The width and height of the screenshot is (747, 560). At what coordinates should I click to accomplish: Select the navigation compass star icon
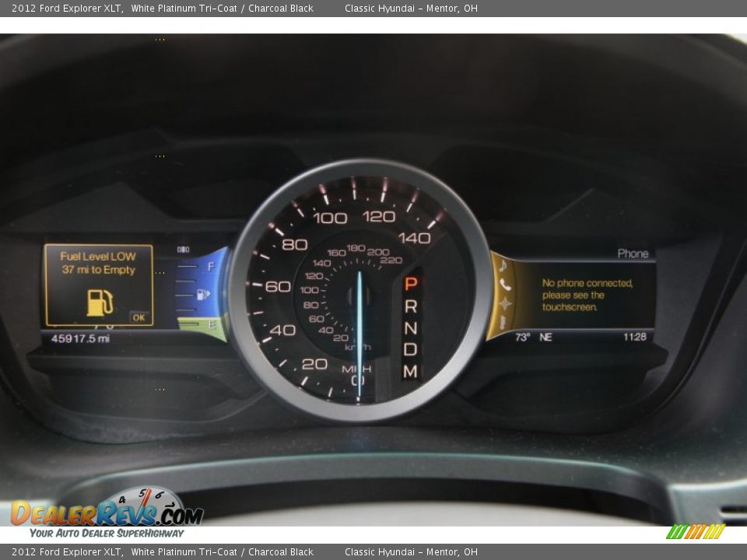[x=505, y=303]
